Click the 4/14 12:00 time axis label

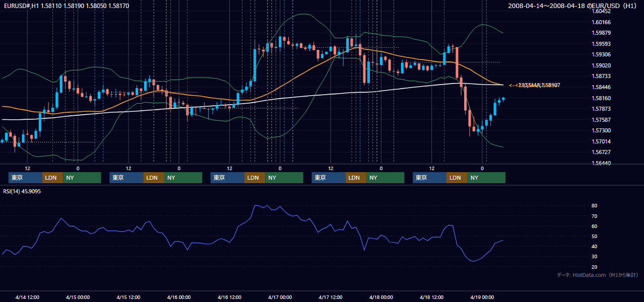27,297
